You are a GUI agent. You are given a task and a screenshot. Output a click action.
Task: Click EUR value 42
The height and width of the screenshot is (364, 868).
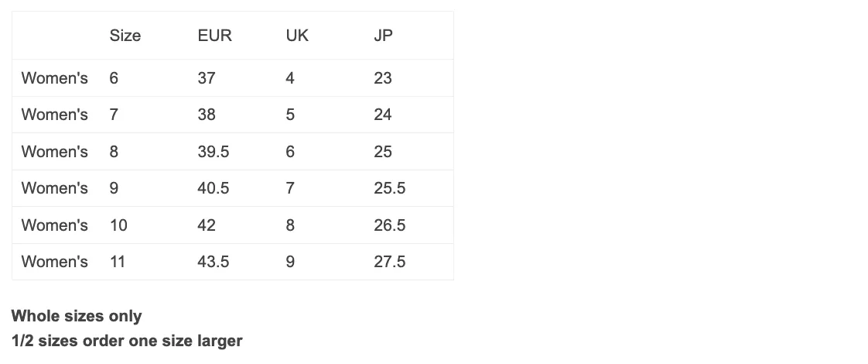207,225
